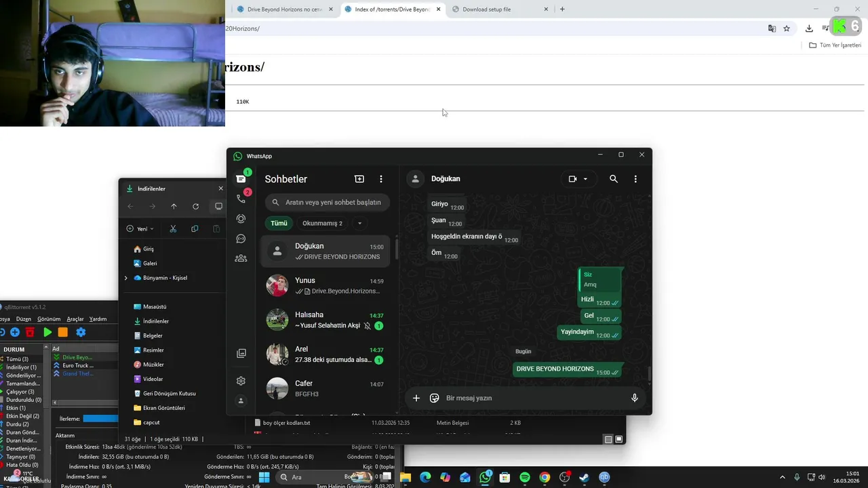Image resolution: width=868 pixels, height=488 pixels.
Task: Click Chrome translate page icon
Action: [x=772, y=28]
